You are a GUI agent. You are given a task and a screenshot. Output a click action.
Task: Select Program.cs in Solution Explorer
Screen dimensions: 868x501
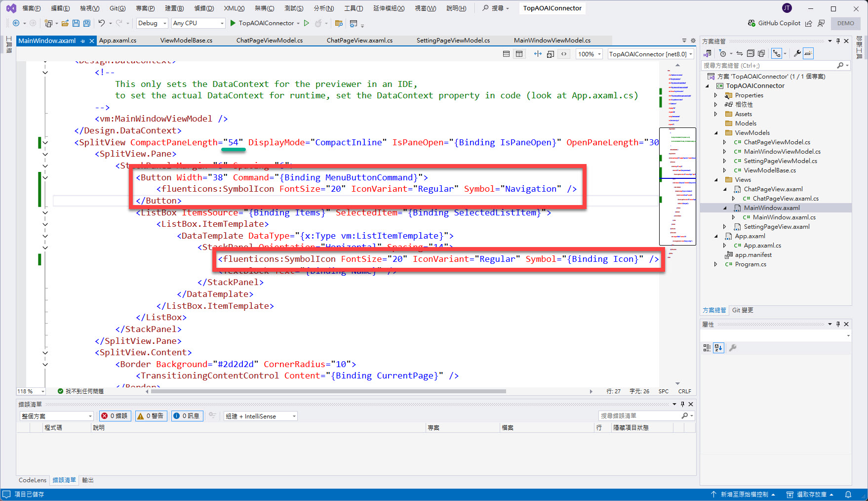[x=750, y=264]
